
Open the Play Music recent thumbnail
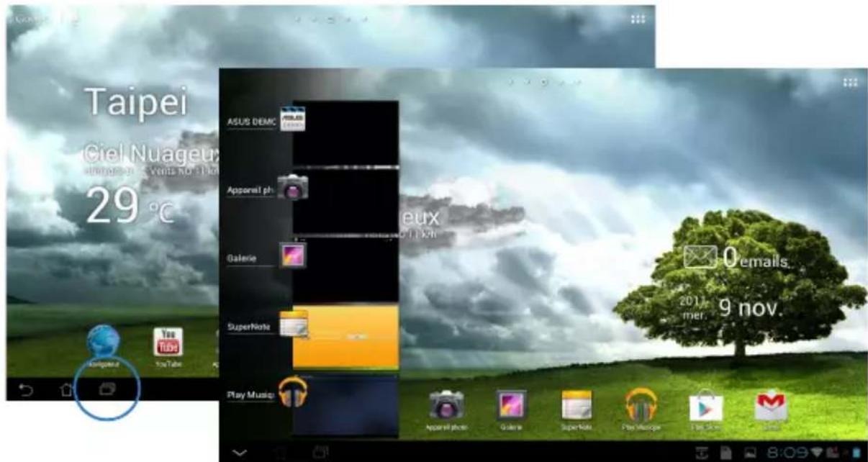tap(345, 404)
